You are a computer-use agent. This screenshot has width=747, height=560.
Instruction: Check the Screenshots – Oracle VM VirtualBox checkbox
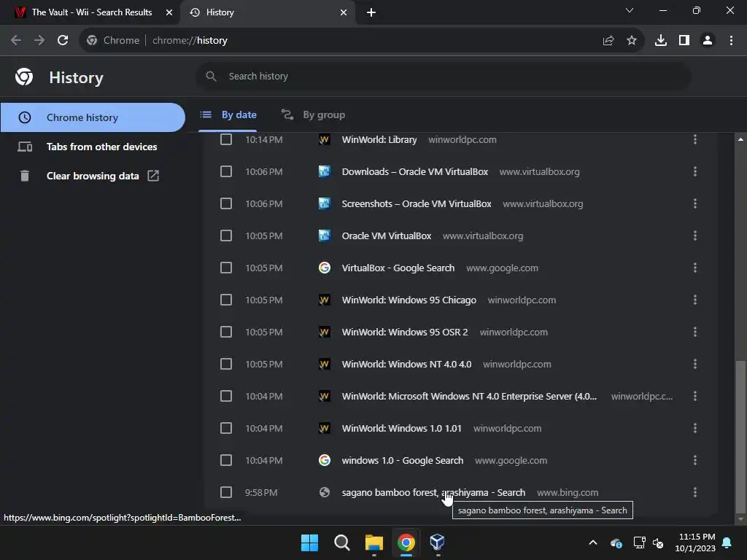tap(226, 204)
